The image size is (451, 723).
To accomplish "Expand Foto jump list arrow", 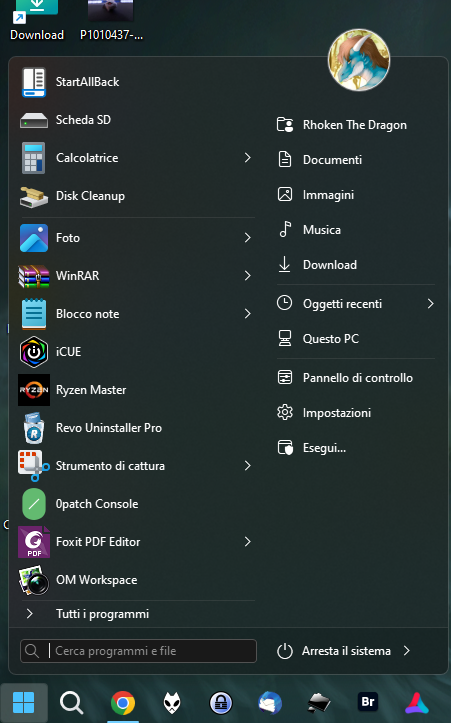I will coord(248,238).
